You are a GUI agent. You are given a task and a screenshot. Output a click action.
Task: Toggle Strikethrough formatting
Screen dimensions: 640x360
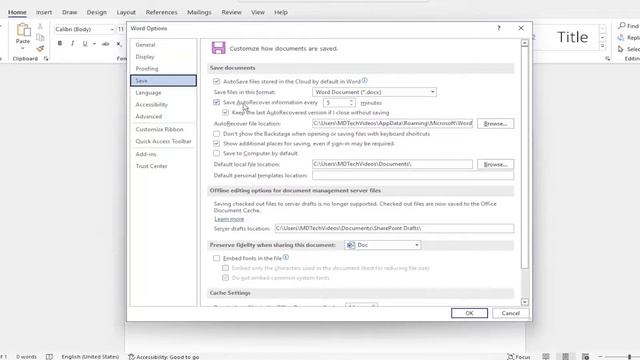point(105,43)
